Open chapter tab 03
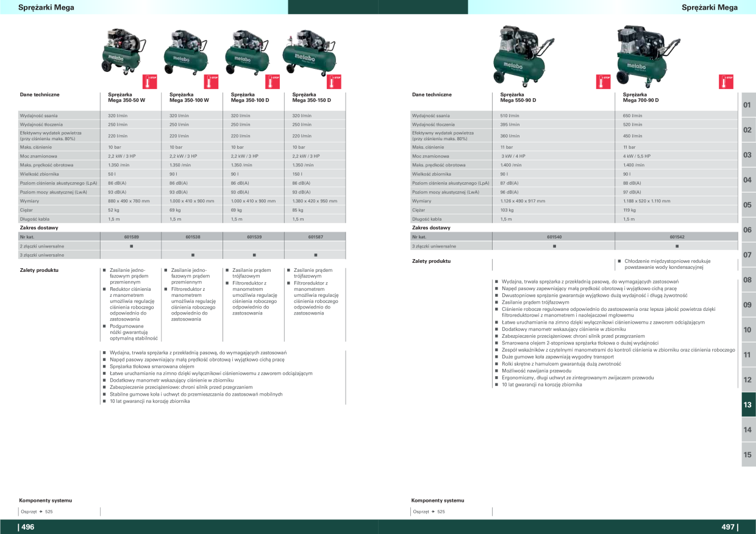The width and height of the screenshot is (756, 534). click(748, 155)
